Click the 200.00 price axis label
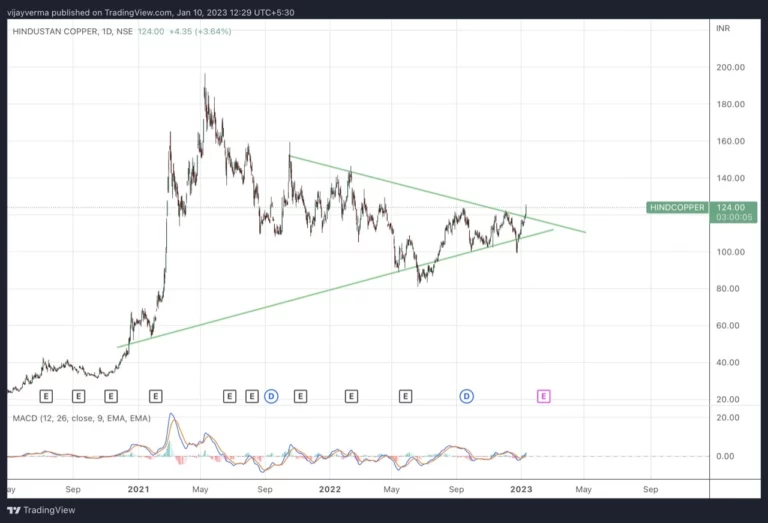The width and height of the screenshot is (768, 523). [x=729, y=68]
